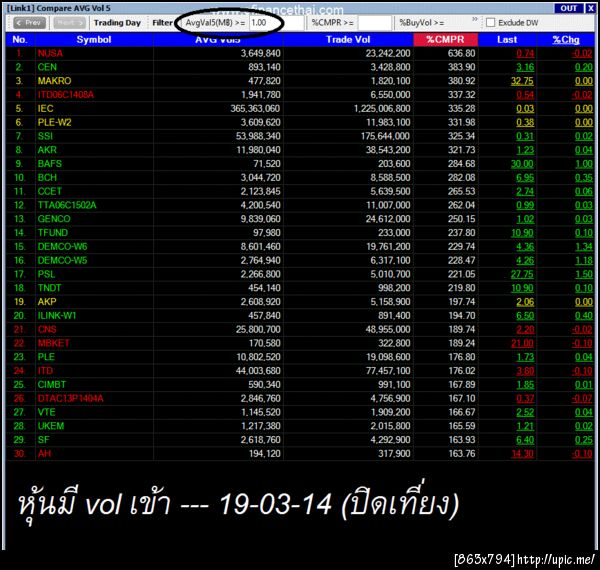Open MBKET last price link 21.00
600x570 pixels.
[522, 343]
